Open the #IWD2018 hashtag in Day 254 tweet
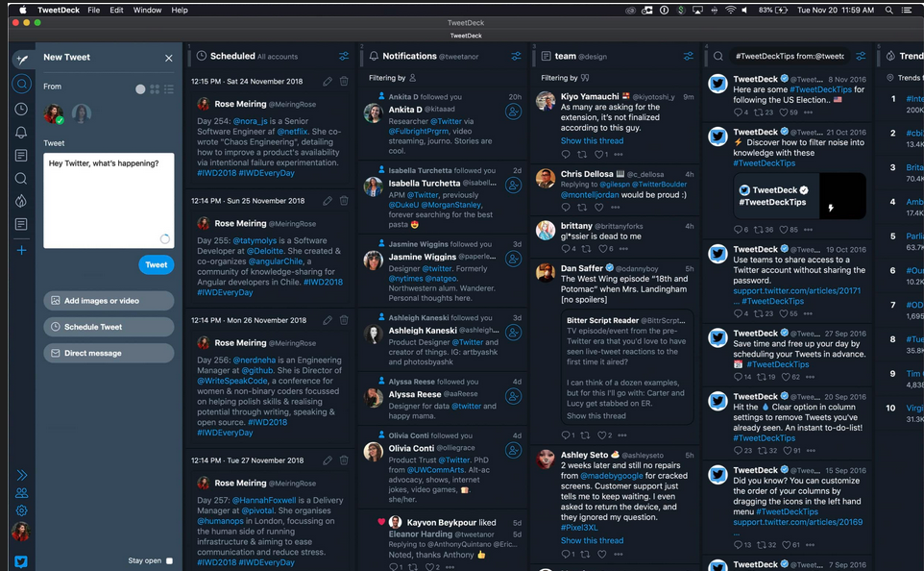 pyautogui.click(x=216, y=173)
